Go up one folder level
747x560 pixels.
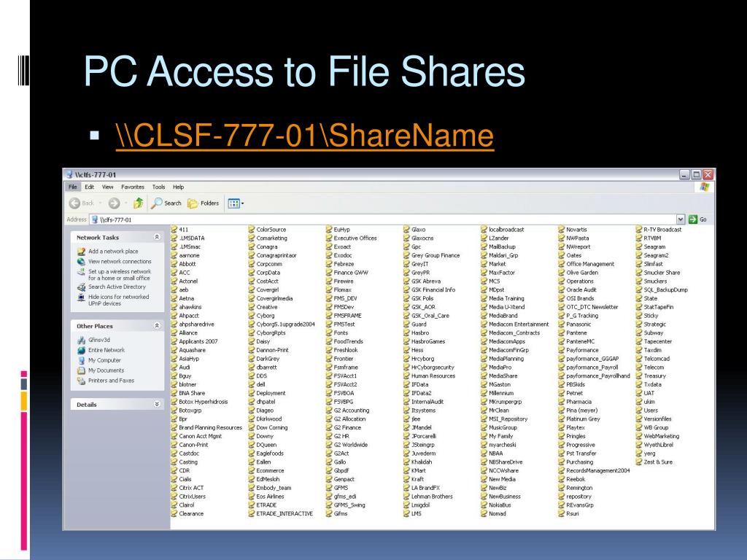coord(138,203)
